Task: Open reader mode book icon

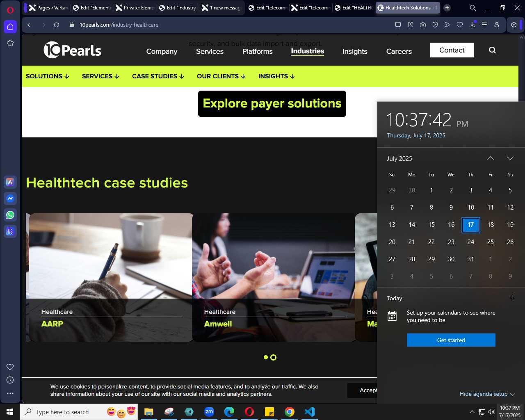Action: coord(398,25)
